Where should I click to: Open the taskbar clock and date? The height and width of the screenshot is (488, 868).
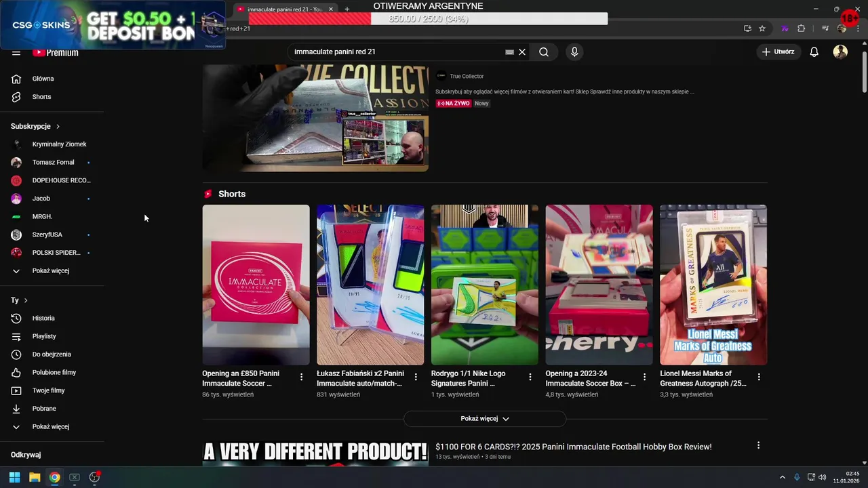coord(848,477)
